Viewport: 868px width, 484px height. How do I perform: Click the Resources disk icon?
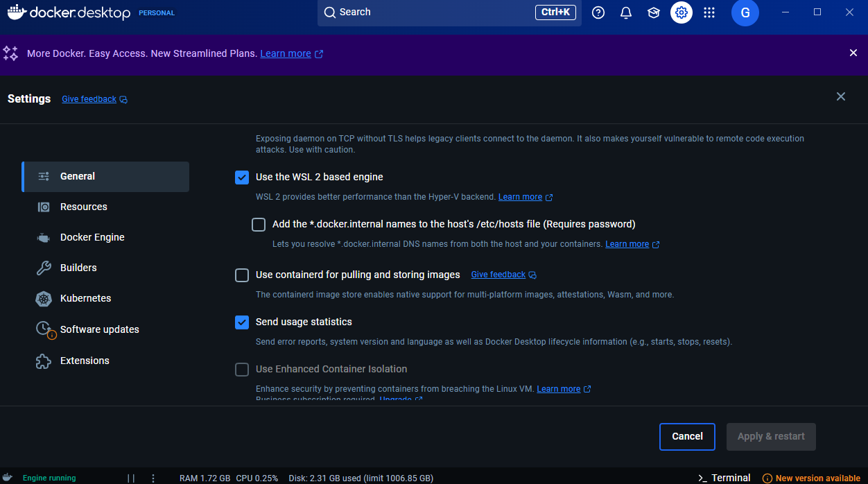(x=44, y=207)
